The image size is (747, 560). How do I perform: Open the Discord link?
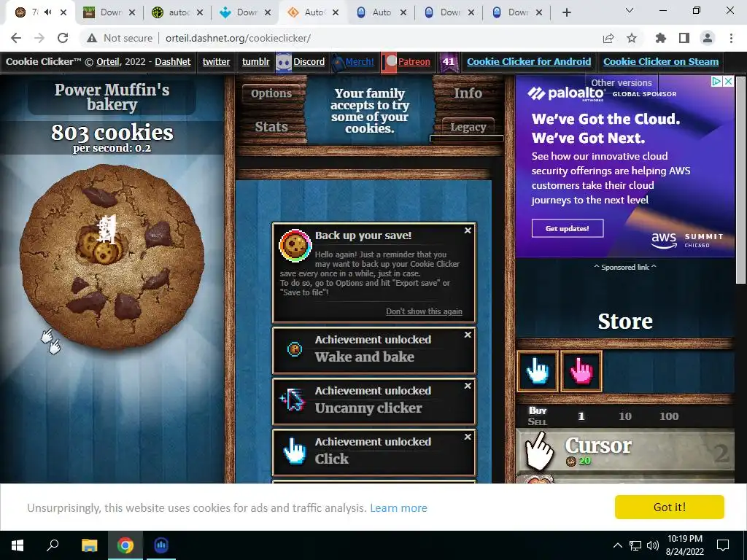309,62
